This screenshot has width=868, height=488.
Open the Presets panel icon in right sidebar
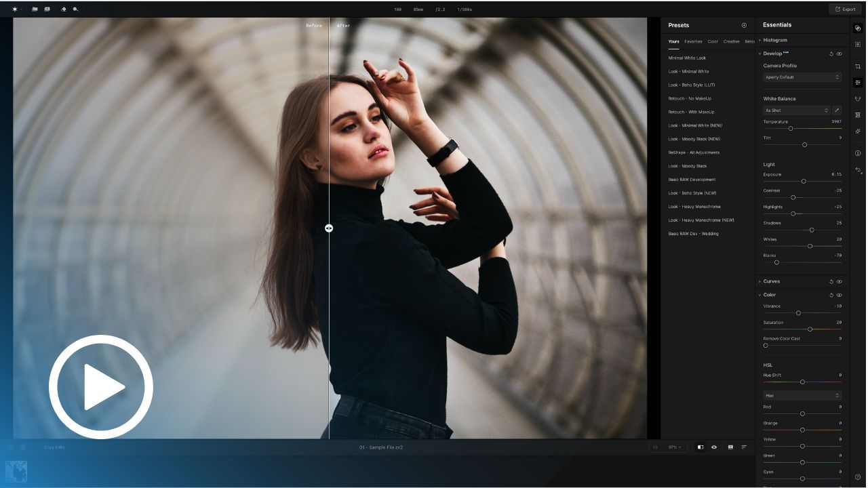858,28
